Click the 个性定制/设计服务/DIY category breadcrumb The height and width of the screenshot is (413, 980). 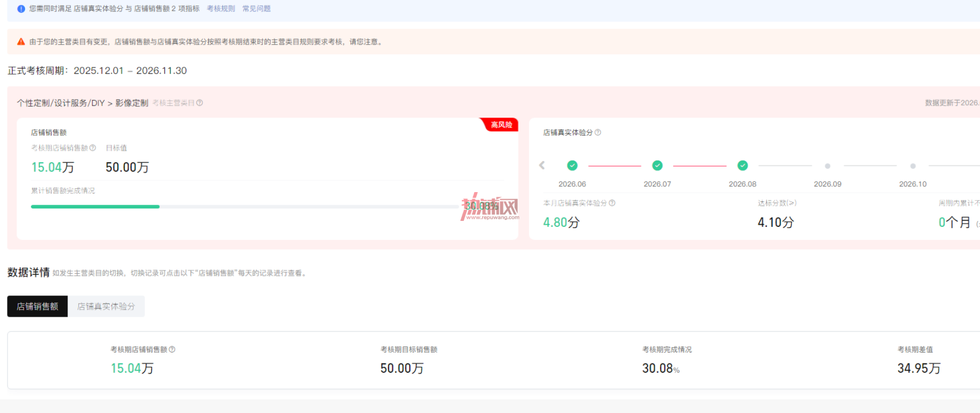pyautogui.click(x=61, y=103)
